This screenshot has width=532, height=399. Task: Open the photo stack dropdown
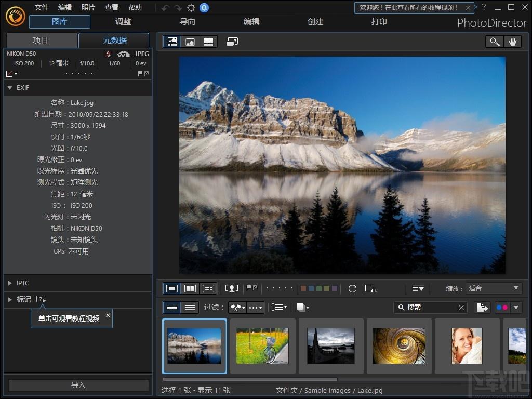pyautogui.click(x=303, y=308)
